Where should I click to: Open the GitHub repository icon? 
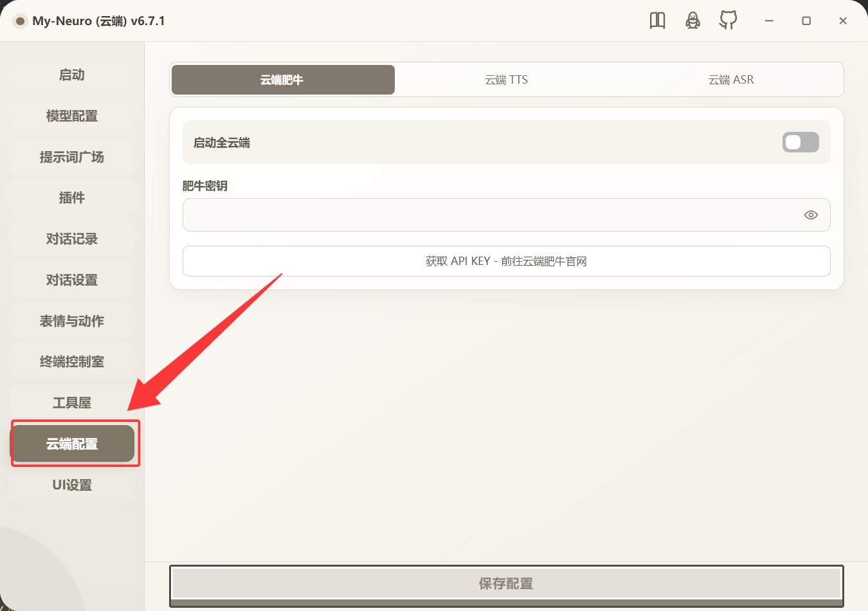pyautogui.click(x=728, y=21)
